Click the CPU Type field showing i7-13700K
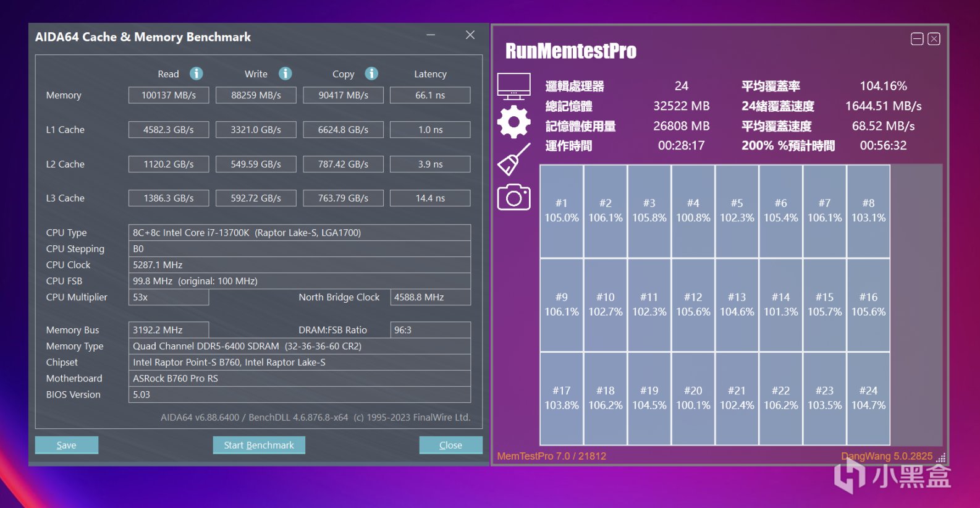Viewport: 980px width, 508px height. [x=300, y=233]
